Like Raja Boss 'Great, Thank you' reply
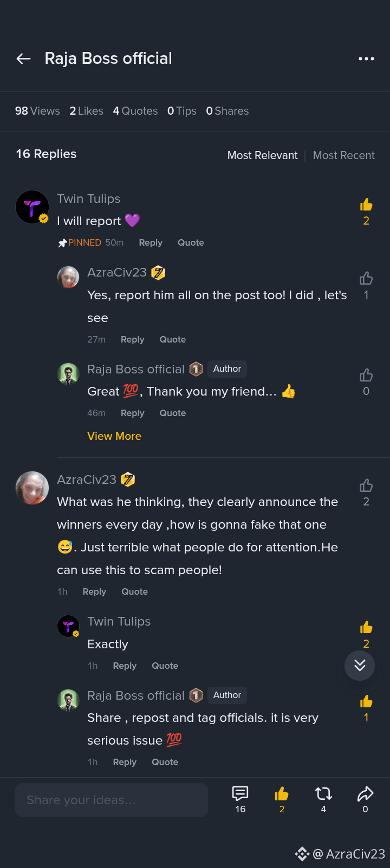Screen dimensions: 390x868 (366, 375)
